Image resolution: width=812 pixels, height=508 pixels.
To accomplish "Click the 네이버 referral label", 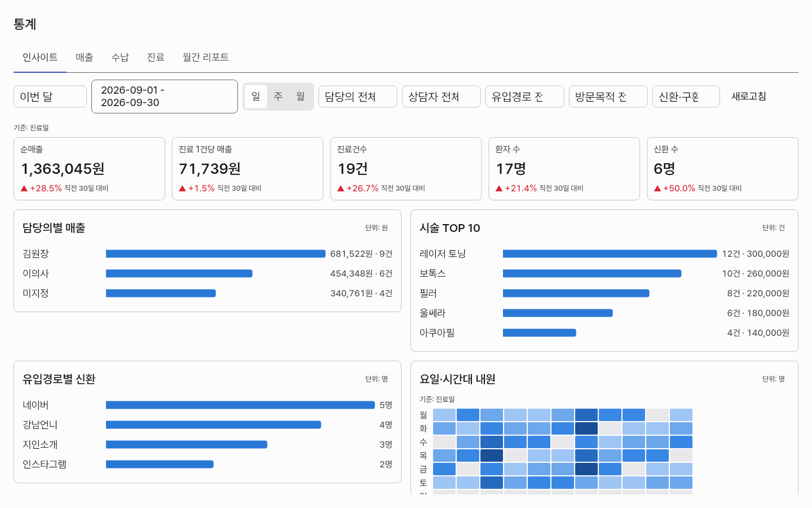I will pos(36,405).
